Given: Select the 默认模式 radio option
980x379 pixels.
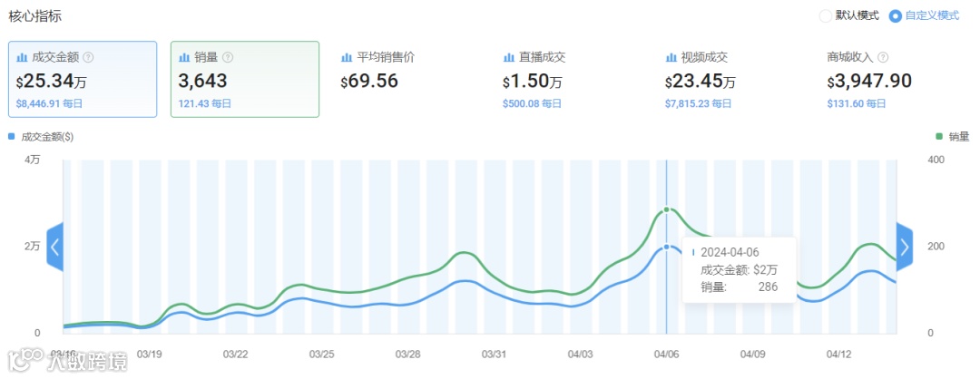Looking at the screenshot, I should click(x=825, y=15).
